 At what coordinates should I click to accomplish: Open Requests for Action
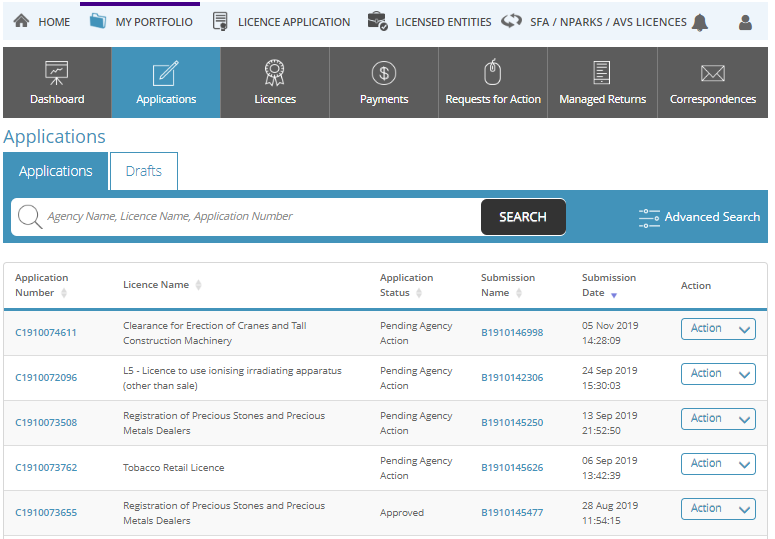pyautogui.click(x=493, y=83)
